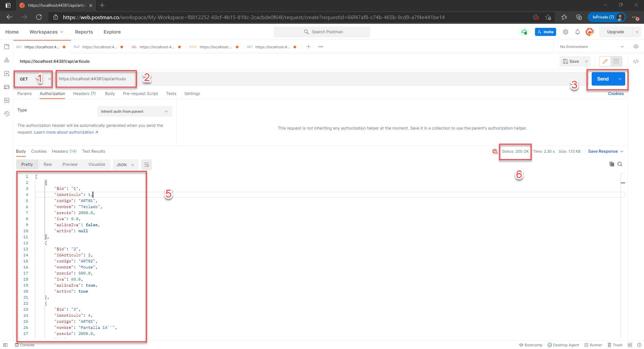This screenshot has width=644, height=349.
Task: Select the PUT request tab
Action: [99, 47]
